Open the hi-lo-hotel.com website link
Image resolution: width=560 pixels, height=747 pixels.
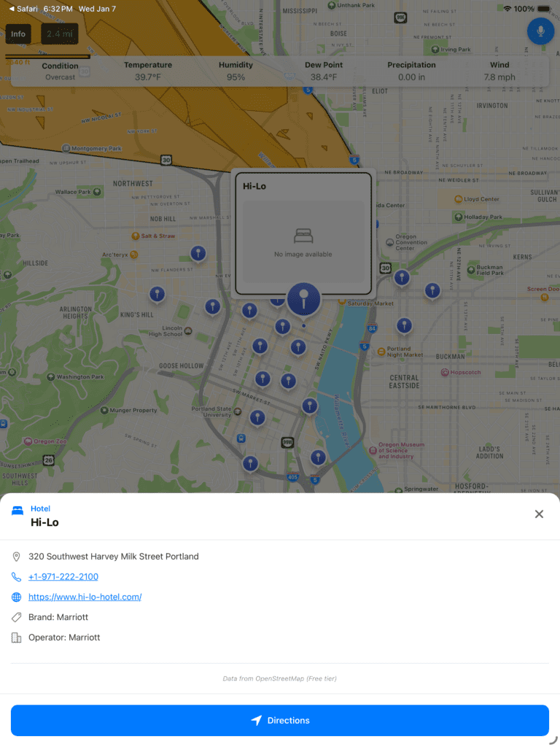pos(85,597)
